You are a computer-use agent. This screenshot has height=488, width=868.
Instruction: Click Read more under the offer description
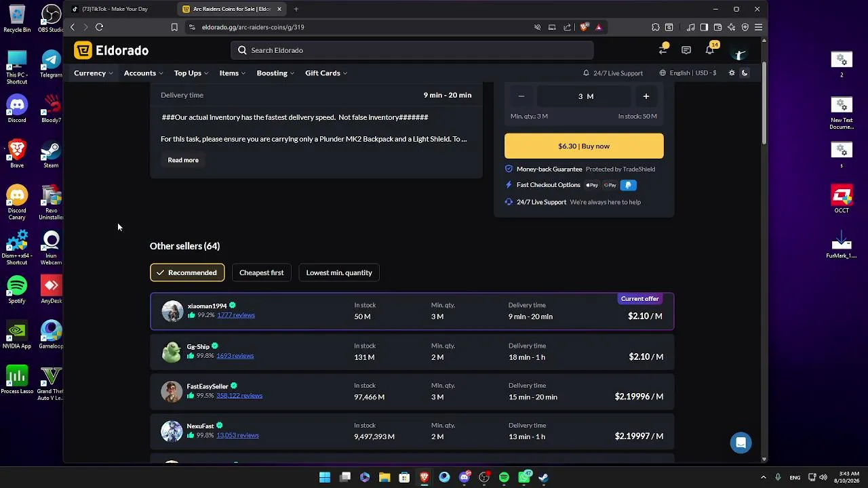[x=183, y=160]
